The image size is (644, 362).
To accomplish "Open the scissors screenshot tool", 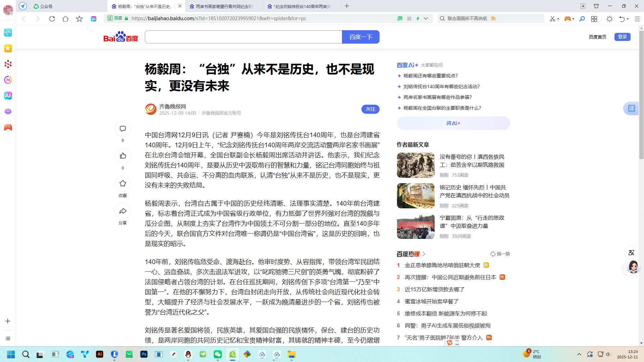I will tap(552, 19).
